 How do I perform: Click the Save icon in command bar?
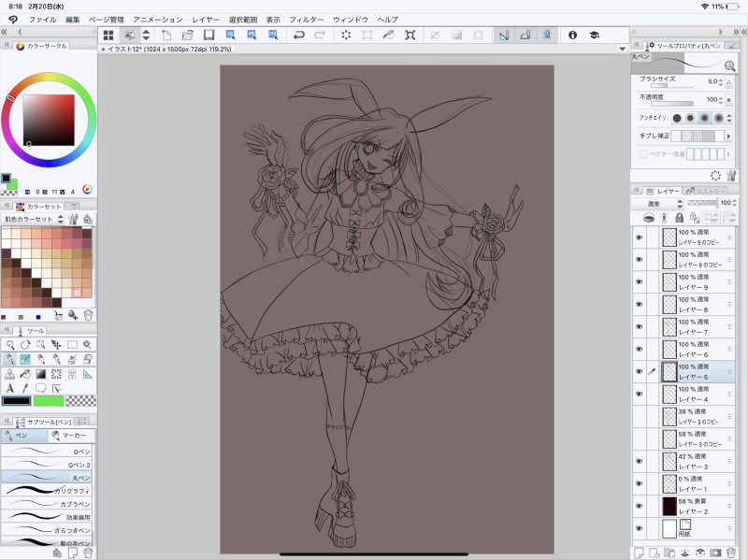pyautogui.click(x=209, y=35)
